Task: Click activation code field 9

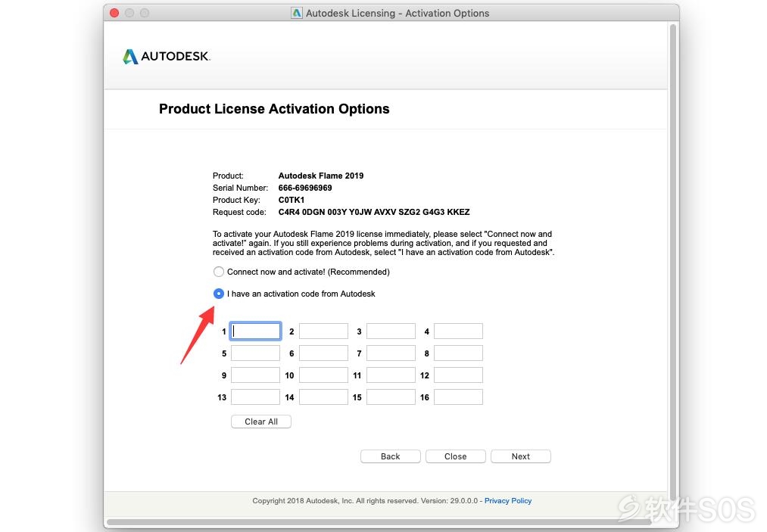Action: pyautogui.click(x=255, y=375)
